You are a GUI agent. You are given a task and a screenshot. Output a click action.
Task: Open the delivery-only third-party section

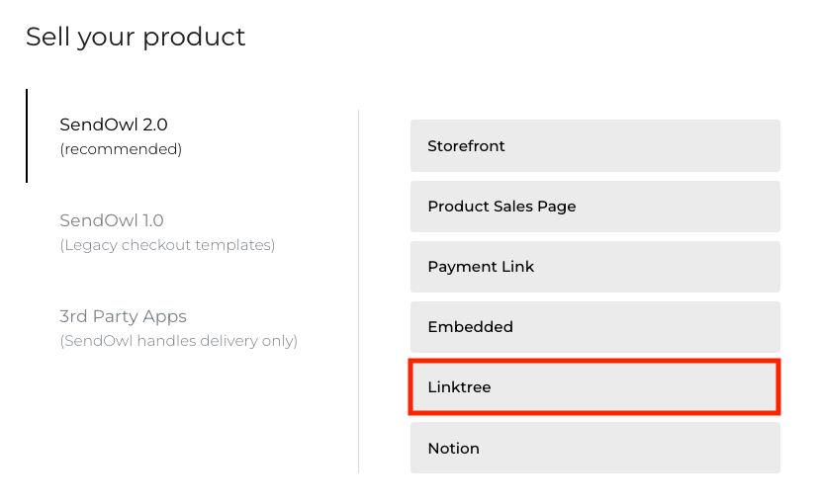tap(123, 316)
